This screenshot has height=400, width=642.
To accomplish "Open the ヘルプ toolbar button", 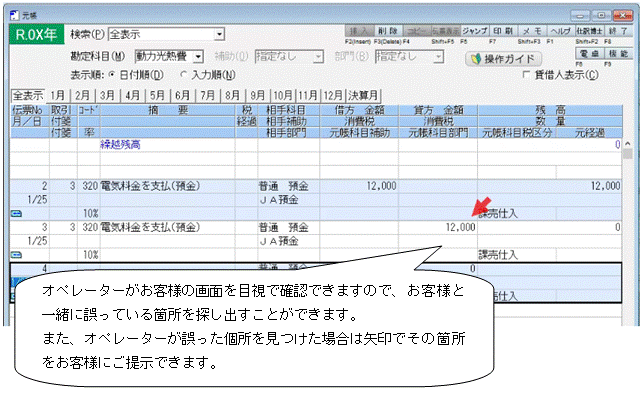I will (x=561, y=31).
